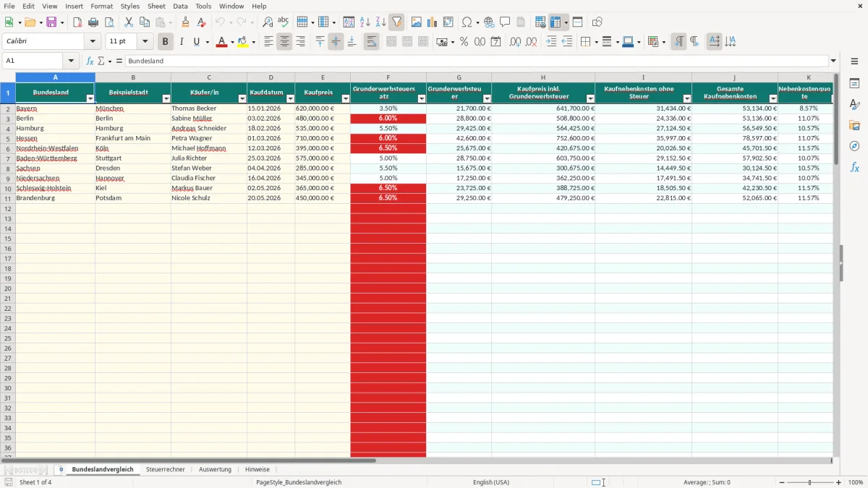Toggle Bold formatting
The image size is (868, 488).
tap(166, 42)
